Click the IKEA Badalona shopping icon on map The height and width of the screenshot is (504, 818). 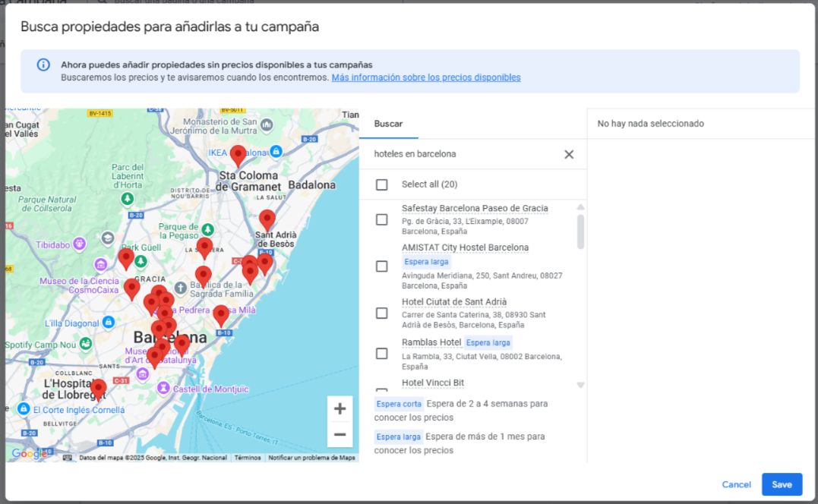(x=276, y=152)
